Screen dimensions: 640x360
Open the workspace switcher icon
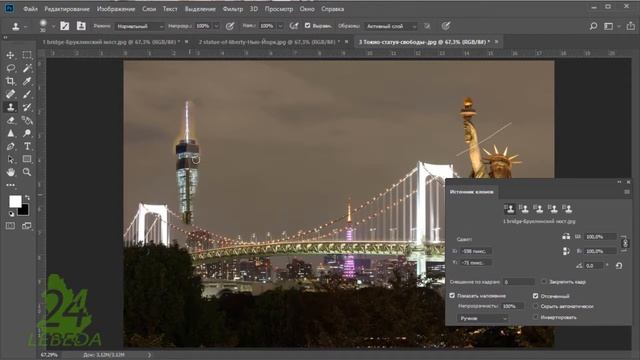(x=609, y=26)
